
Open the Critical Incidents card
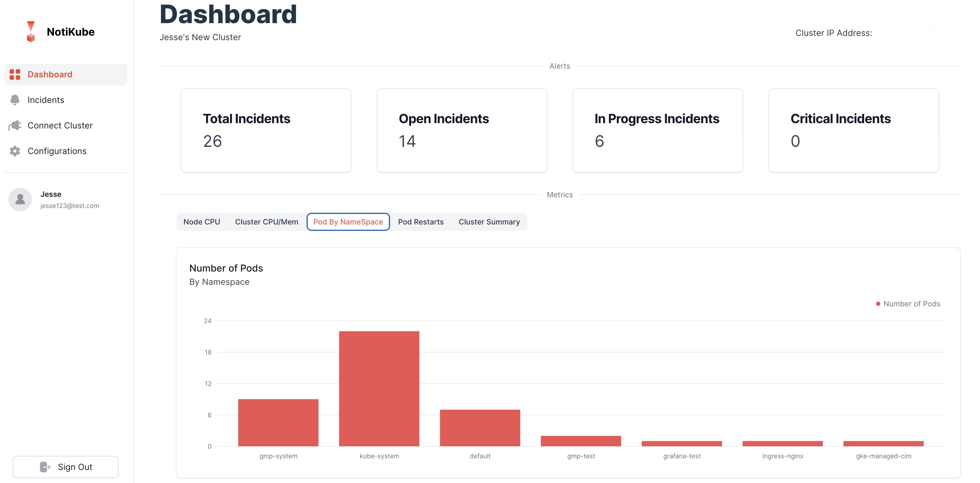(854, 130)
